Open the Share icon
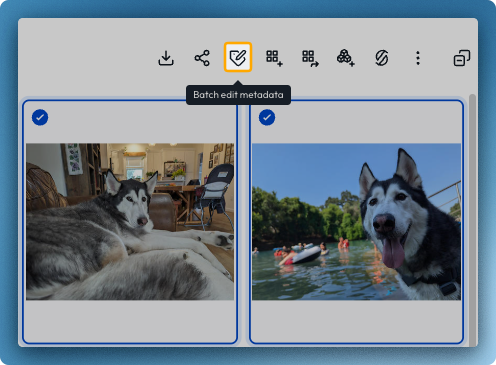This screenshot has width=496, height=365. coord(202,58)
